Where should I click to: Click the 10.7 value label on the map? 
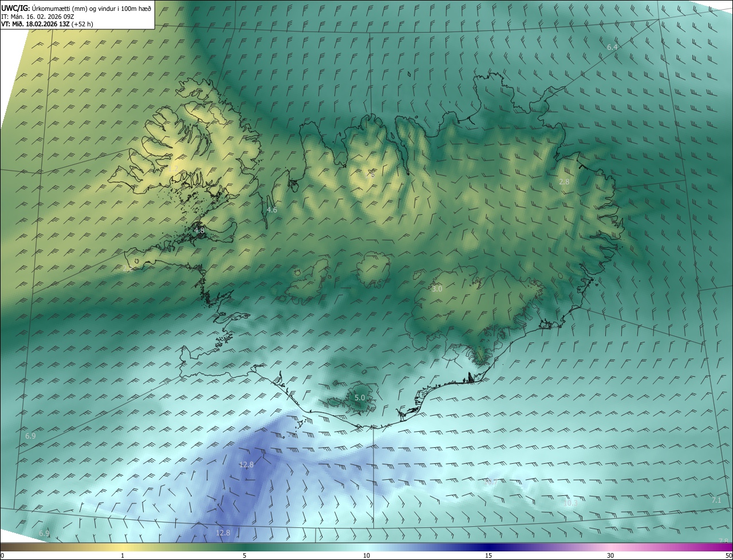pos(491,483)
